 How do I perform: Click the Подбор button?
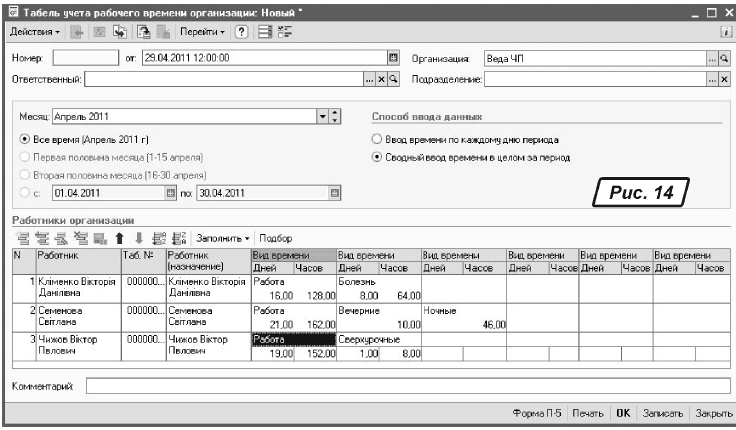(274, 239)
